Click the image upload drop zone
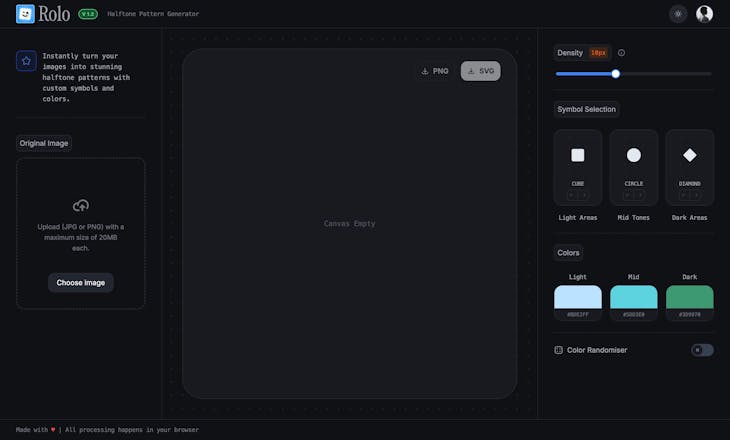 [81, 233]
